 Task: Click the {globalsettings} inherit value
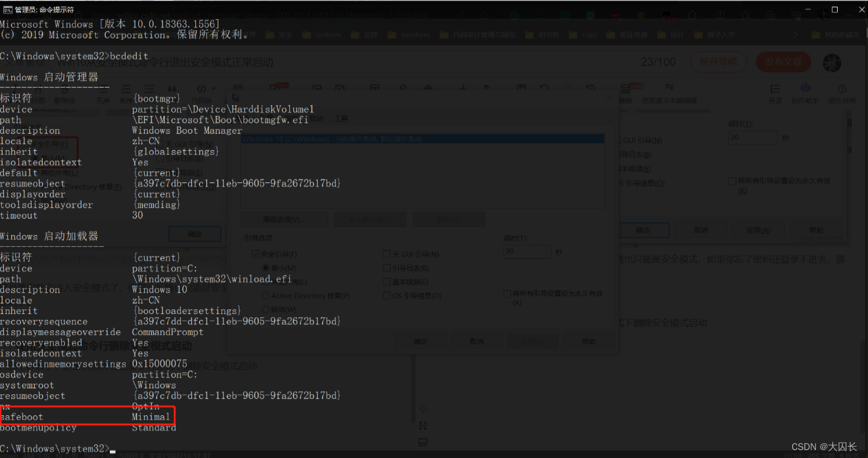(x=176, y=151)
